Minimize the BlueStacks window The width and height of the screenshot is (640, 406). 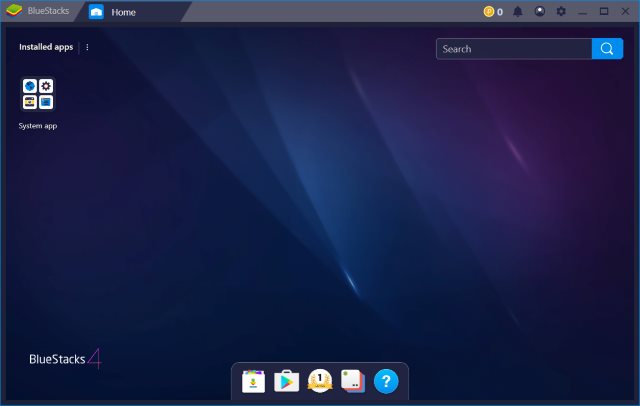pos(583,12)
